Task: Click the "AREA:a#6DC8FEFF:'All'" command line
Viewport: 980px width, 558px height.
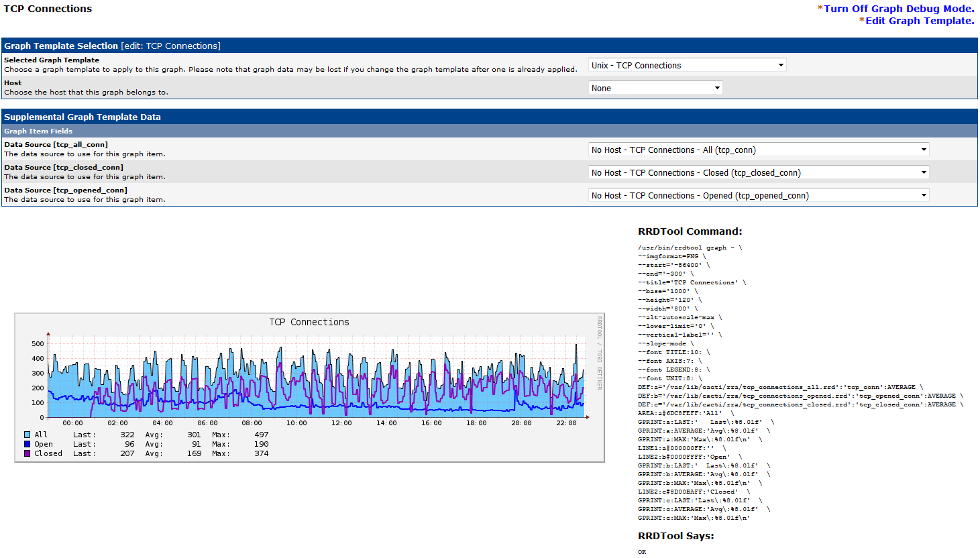Action: [x=686, y=413]
